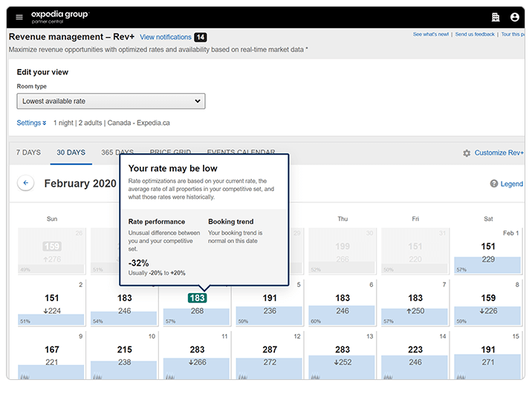
Task: Select the highlighted 183 rate badge
Action: (x=197, y=298)
